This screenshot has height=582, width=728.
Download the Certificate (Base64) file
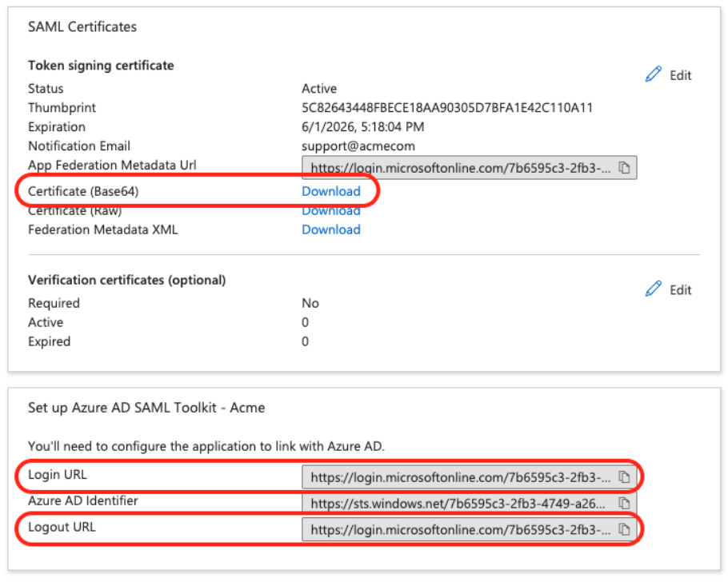[x=330, y=191]
